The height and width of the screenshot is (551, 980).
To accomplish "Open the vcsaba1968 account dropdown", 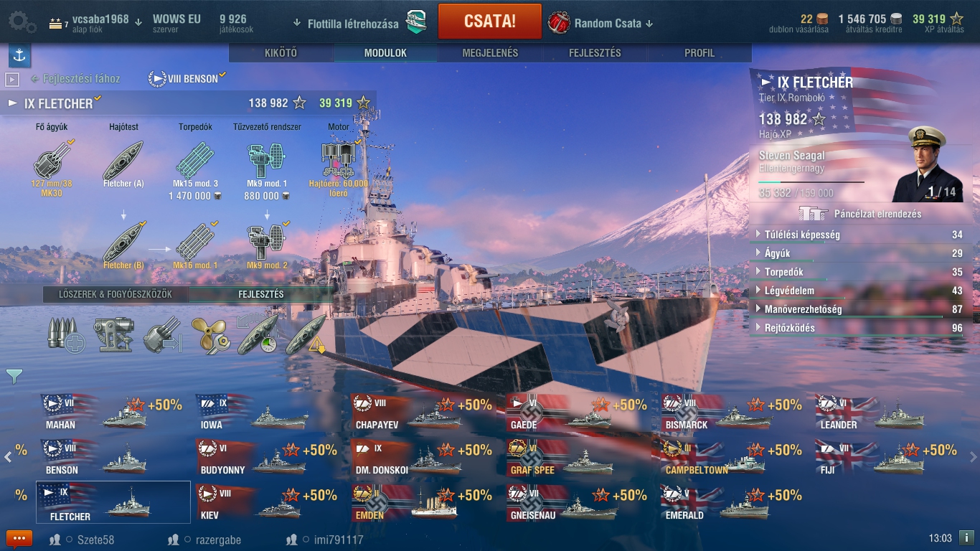I will coord(95,23).
